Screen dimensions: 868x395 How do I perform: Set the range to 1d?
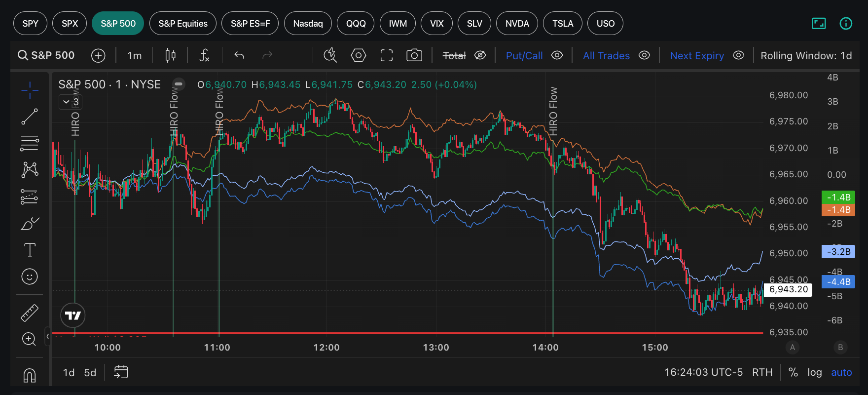point(69,372)
